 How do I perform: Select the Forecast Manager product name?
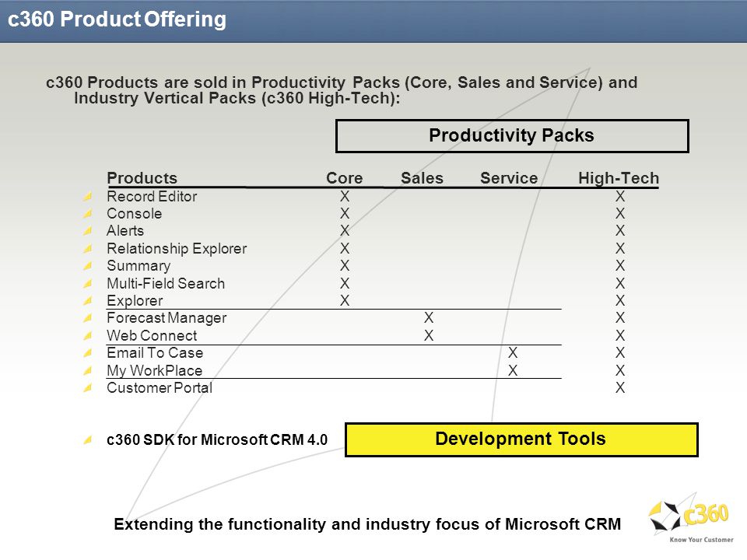click(167, 318)
